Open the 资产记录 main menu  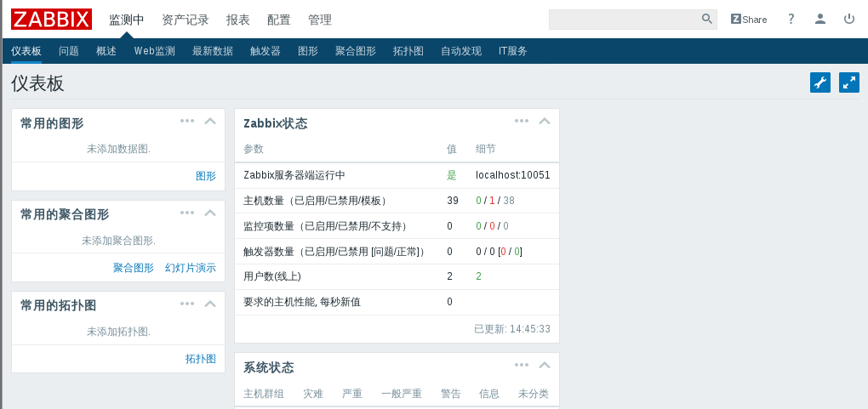pyautogui.click(x=186, y=20)
